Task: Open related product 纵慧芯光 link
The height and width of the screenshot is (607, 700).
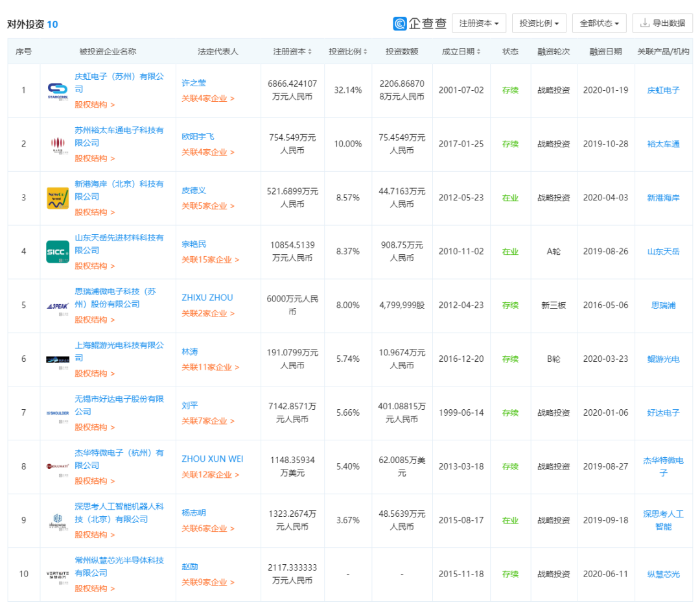Action: click(x=664, y=575)
